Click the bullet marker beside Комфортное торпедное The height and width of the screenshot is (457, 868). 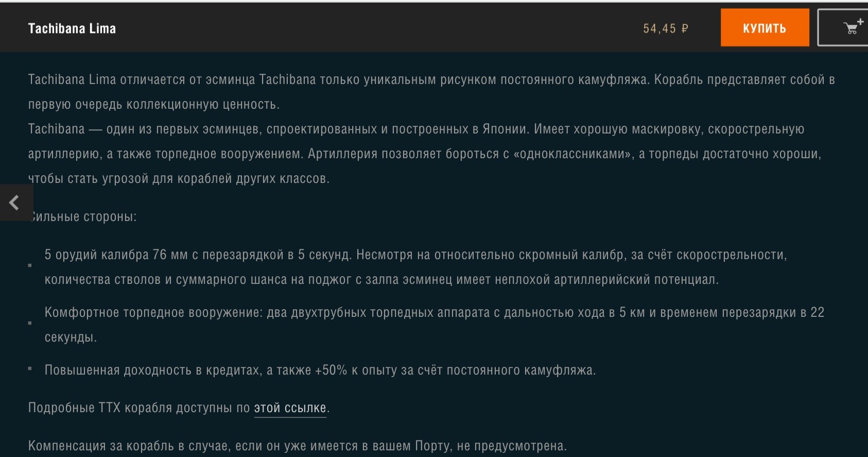coord(30,323)
